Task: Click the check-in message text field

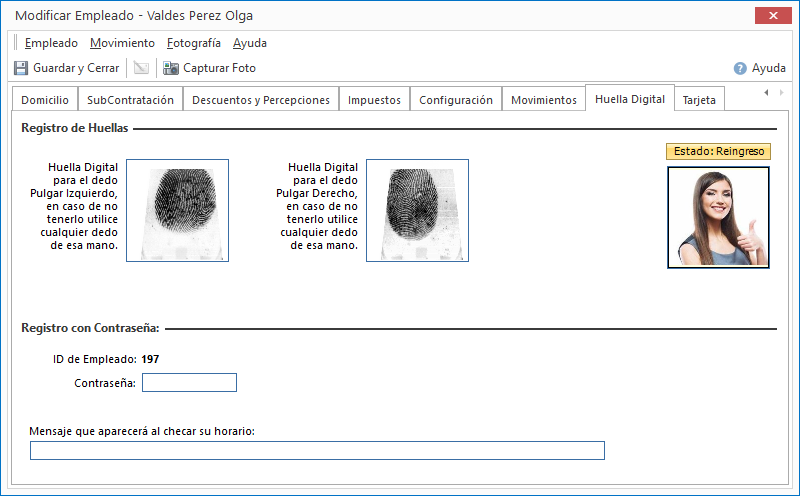Action: (317, 450)
